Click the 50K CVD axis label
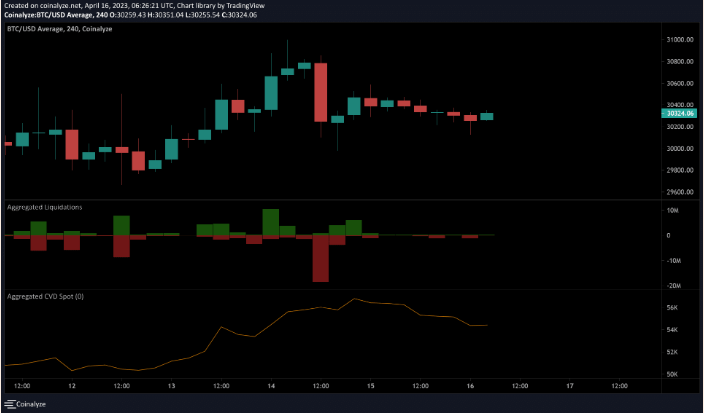This screenshot has height=413, width=704. click(672, 374)
